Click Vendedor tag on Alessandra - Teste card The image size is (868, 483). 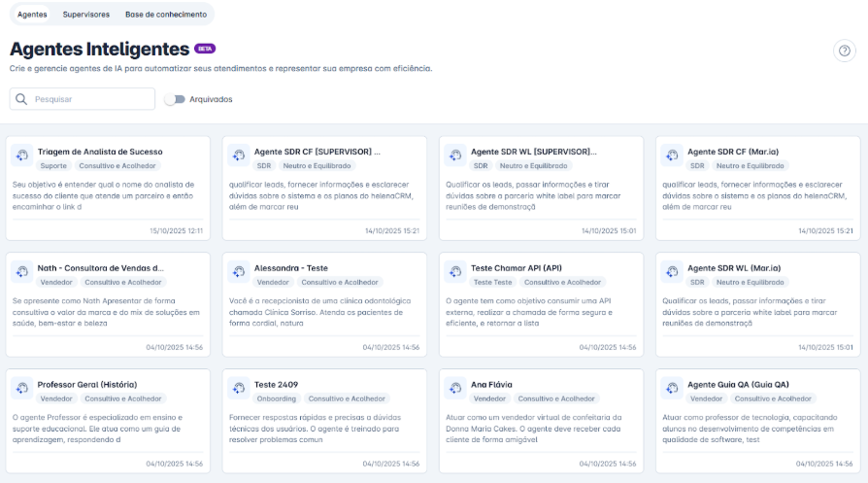(x=273, y=283)
